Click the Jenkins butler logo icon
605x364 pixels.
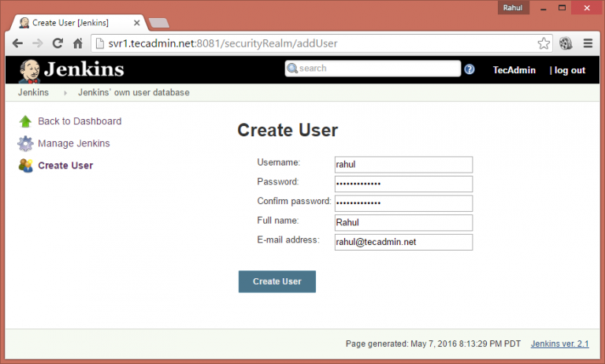[30, 69]
